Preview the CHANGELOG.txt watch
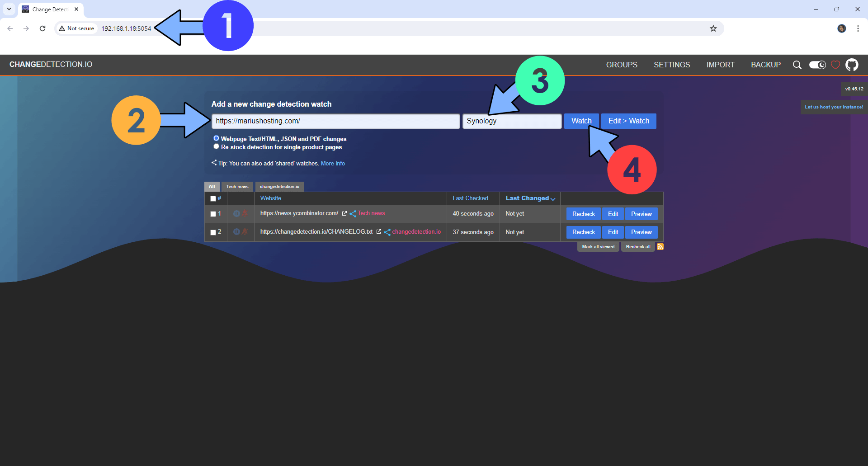 [x=641, y=232]
